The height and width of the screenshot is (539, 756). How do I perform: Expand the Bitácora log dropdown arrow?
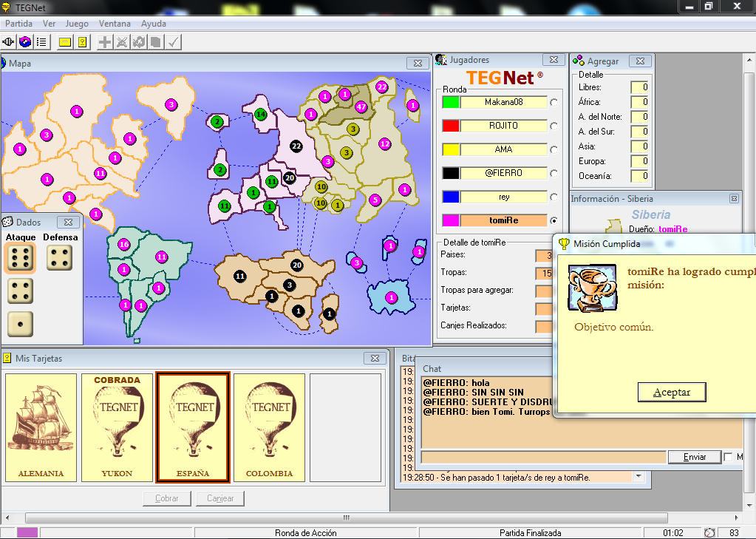click(x=638, y=477)
